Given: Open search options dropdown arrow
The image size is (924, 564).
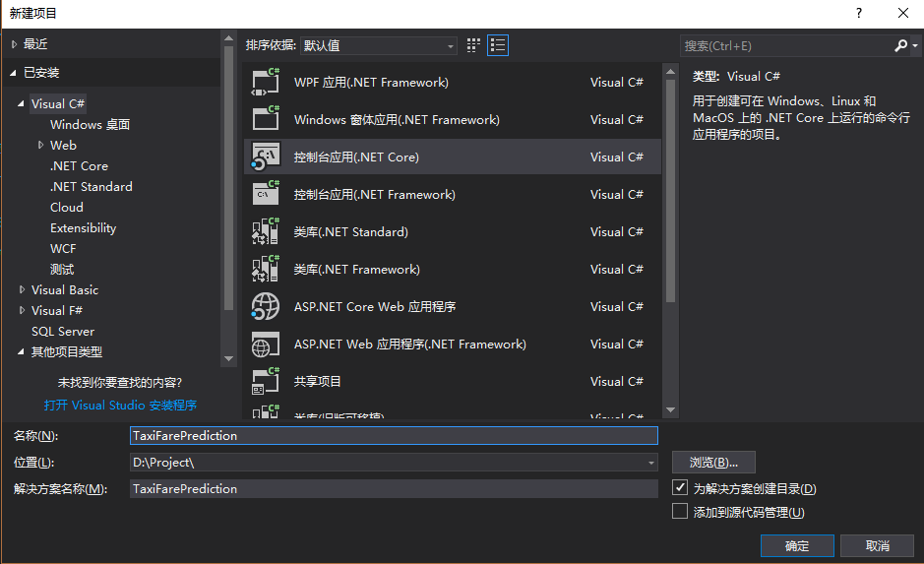Looking at the screenshot, I should (x=915, y=45).
